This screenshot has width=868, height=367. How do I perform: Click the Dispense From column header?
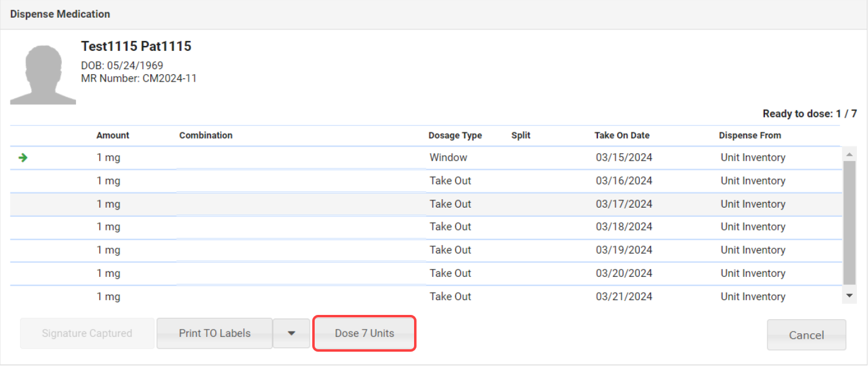click(750, 135)
